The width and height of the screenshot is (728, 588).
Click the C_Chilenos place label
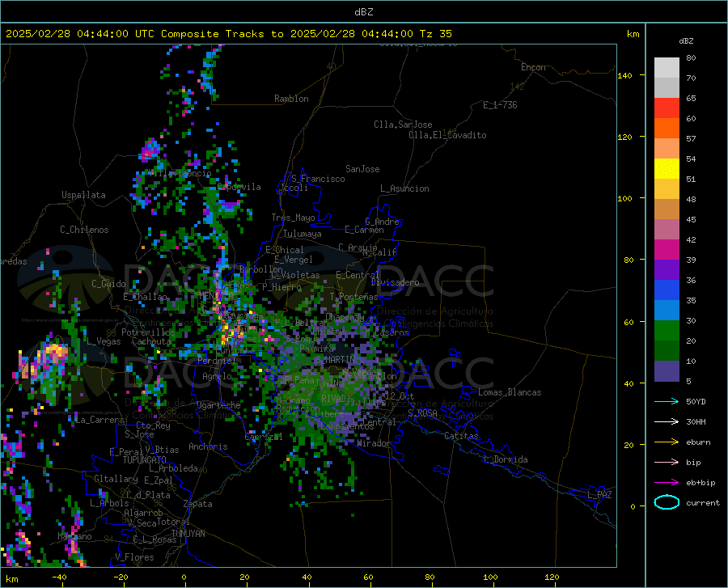(x=84, y=230)
